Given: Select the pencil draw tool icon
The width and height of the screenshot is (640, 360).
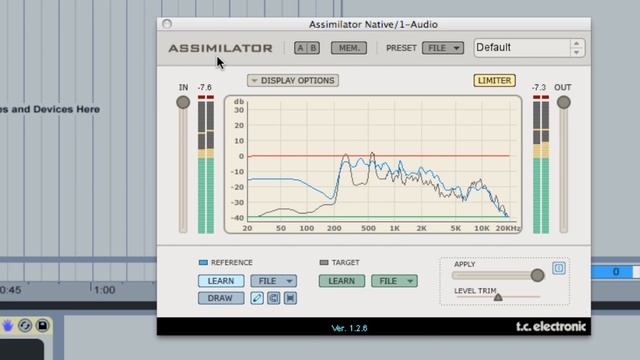Looking at the screenshot, I should click(257, 298).
